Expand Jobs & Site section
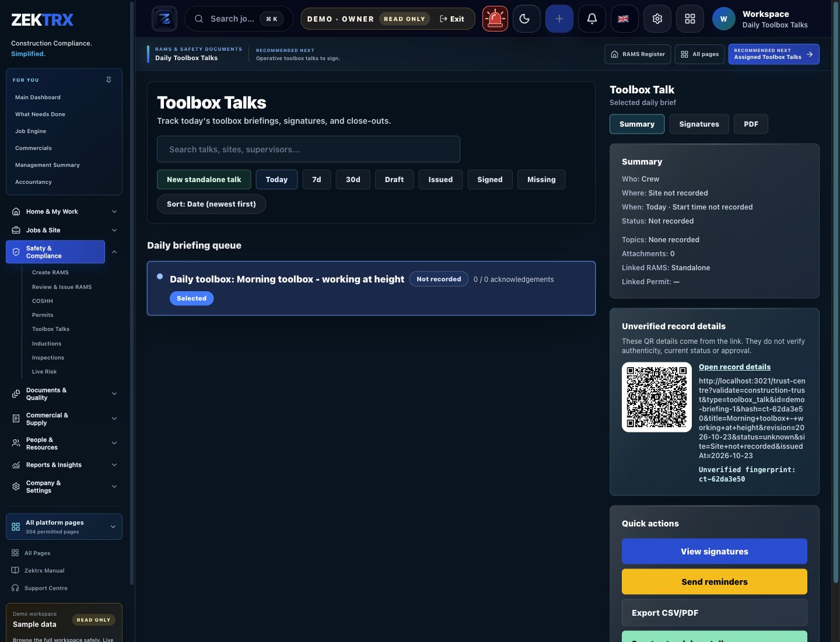The image size is (840, 642). tap(114, 231)
